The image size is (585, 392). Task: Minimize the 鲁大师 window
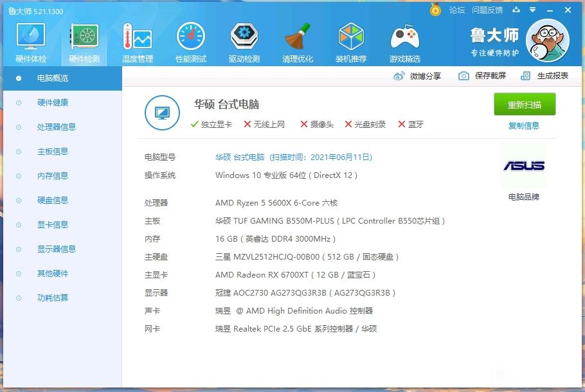click(x=550, y=10)
